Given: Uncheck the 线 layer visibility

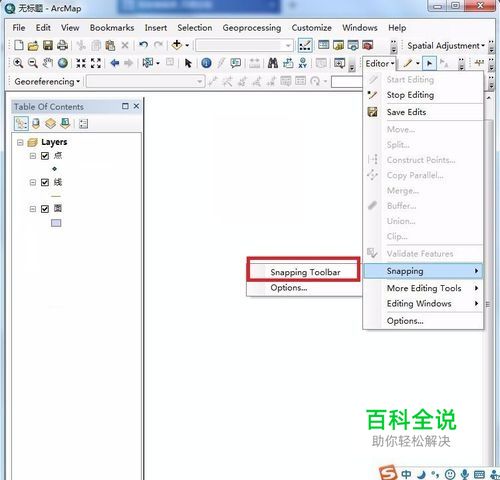Looking at the screenshot, I should pyautogui.click(x=45, y=182).
